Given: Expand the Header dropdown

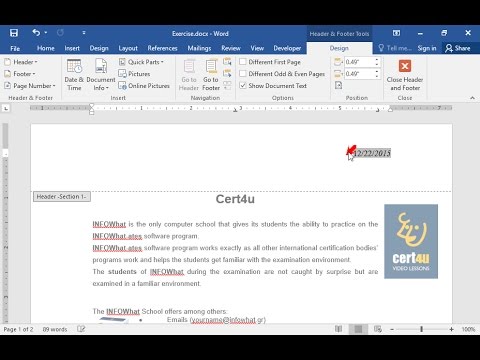Looking at the screenshot, I should coord(21,62).
